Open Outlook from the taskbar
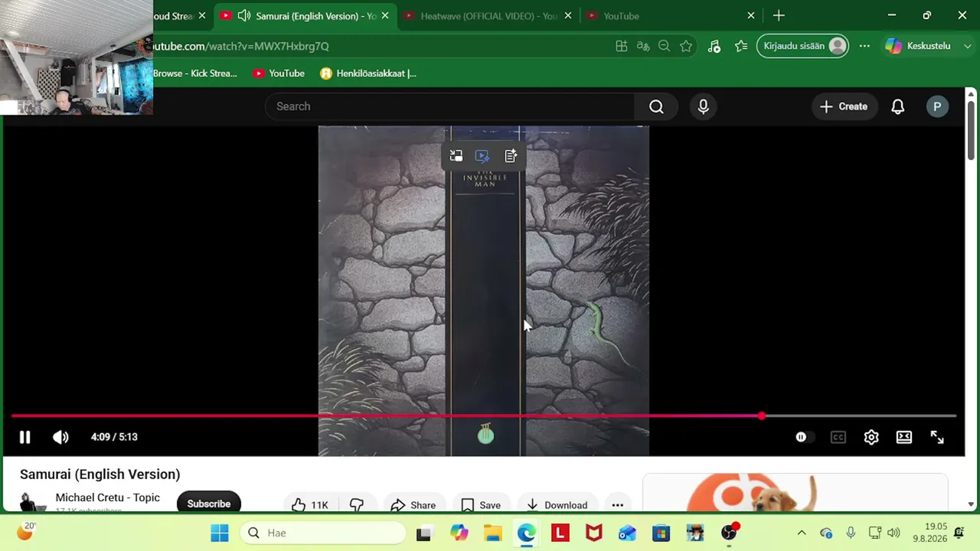Viewport: 980px width, 551px height. pos(627,533)
